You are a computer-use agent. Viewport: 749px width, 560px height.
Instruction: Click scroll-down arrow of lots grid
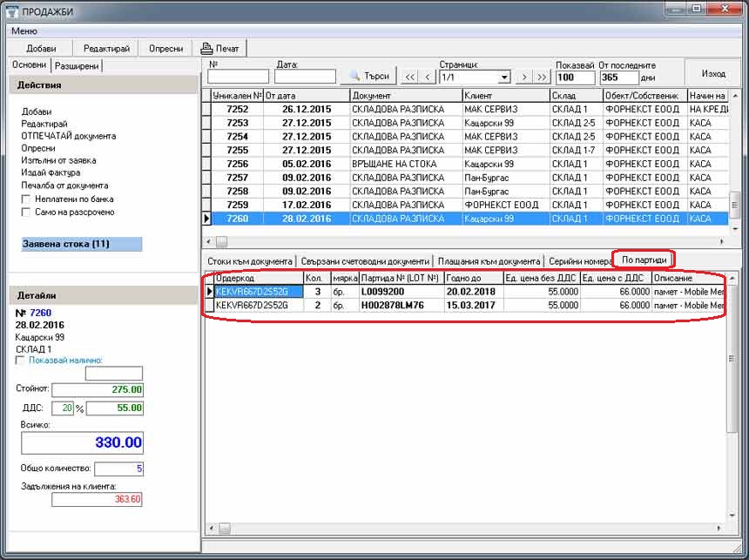coord(732,516)
